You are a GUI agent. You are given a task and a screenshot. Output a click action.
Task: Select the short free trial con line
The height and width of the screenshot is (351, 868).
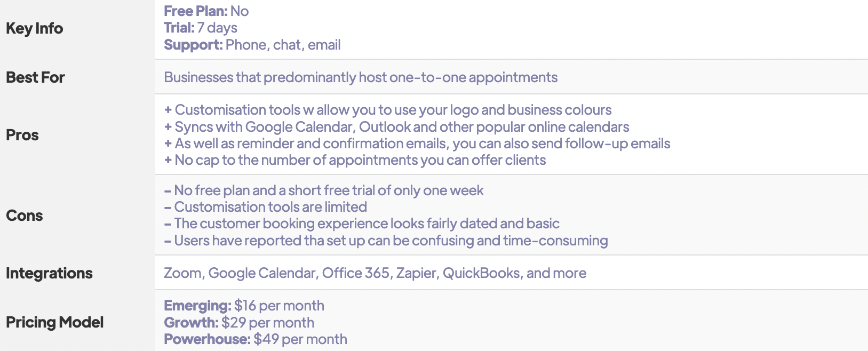(x=324, y=190)
